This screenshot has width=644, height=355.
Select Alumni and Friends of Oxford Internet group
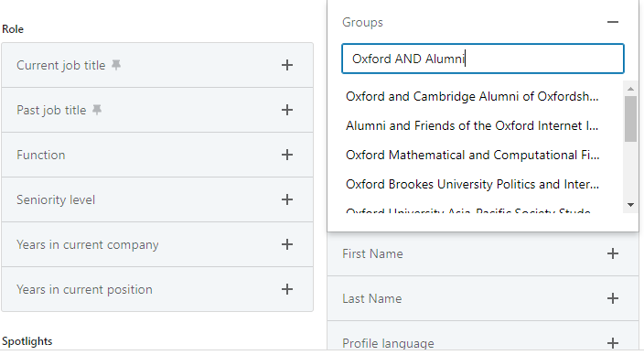coord(472,125)
